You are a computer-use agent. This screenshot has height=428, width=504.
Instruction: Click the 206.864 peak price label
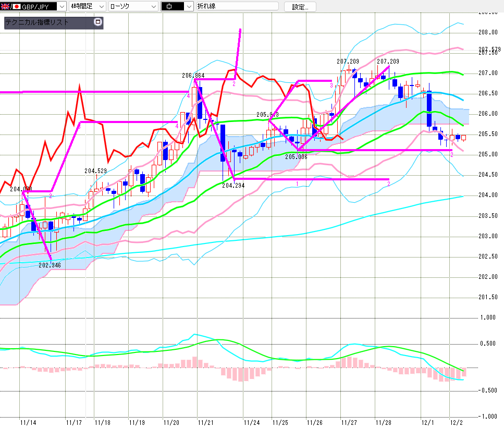point(193,75)
